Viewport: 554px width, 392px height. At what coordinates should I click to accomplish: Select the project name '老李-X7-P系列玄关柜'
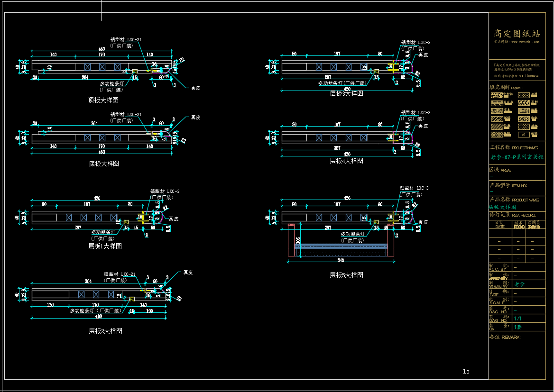tap(517, 157)
